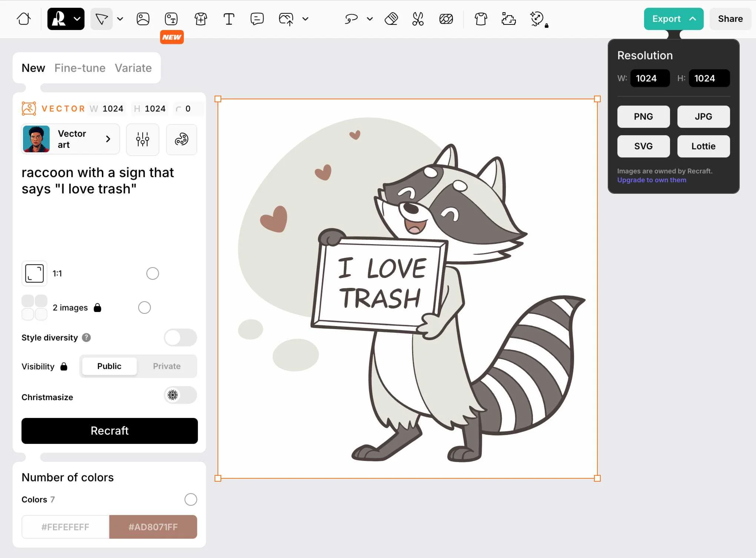The image size is (756, 558).
Task: Select the image generation tool
Action: tap(143, 19)
